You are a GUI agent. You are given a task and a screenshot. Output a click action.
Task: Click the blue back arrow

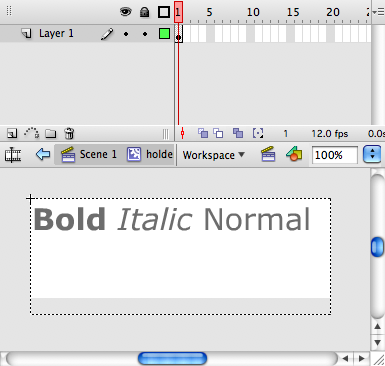(43, 154)
